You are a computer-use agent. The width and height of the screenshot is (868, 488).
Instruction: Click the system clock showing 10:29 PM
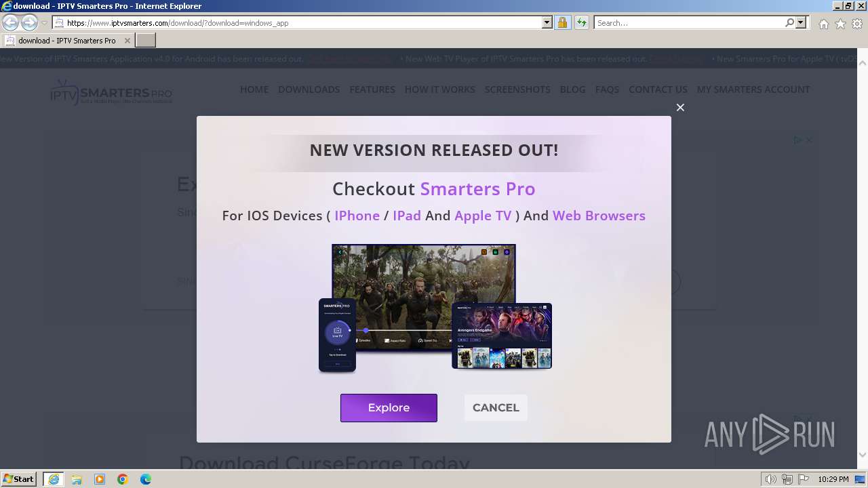(833, 479)
